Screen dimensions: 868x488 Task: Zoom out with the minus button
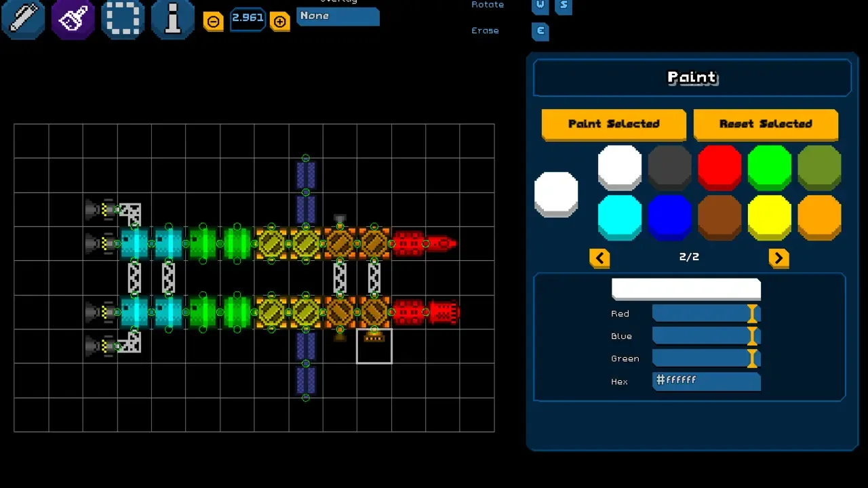pos(213,21)
